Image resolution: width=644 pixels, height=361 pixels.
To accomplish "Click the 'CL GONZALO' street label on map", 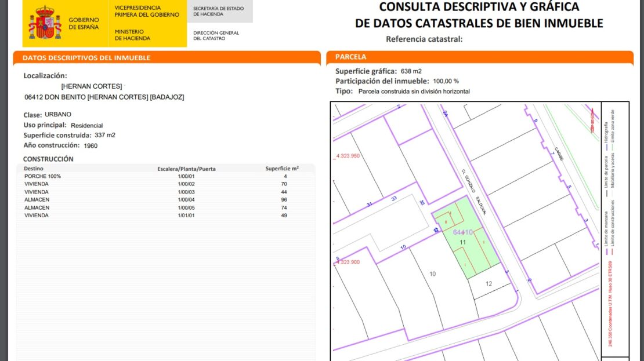I will [x=468, y=181].
